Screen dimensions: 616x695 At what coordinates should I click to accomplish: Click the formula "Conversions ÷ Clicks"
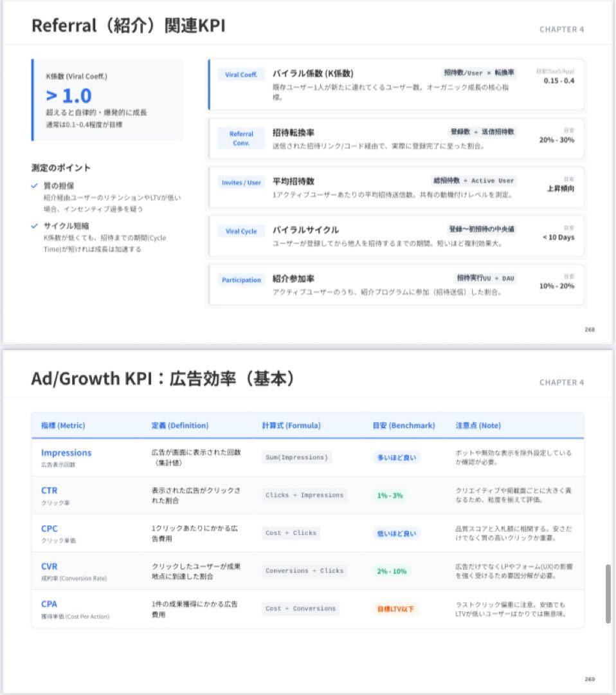tap(304, 571)
